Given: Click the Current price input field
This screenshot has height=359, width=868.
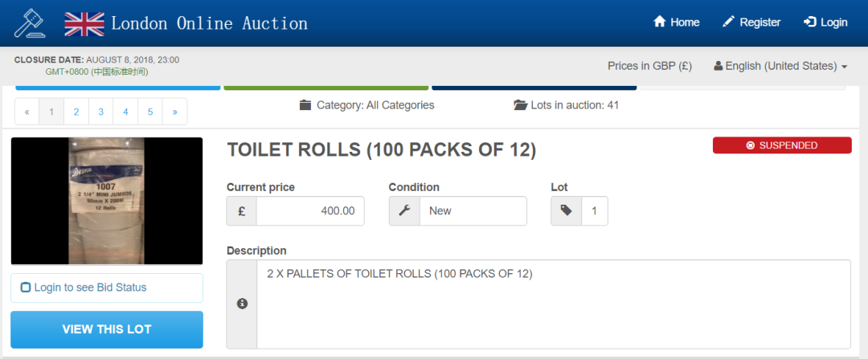Looking at the screenshot, I should (309, 211).
